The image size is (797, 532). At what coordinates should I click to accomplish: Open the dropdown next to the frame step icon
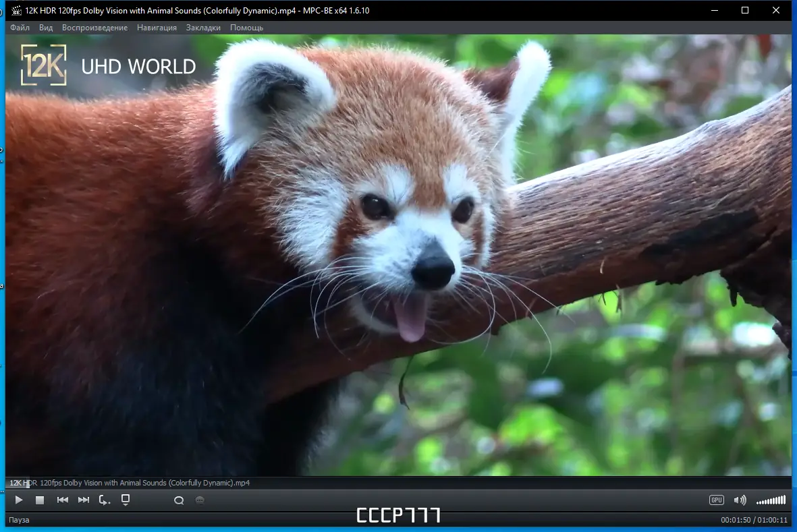(108, 504)
